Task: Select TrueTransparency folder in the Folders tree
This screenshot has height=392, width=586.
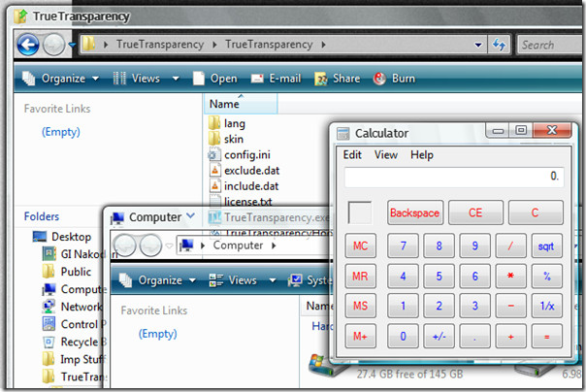Action: (x=74, y=376)
